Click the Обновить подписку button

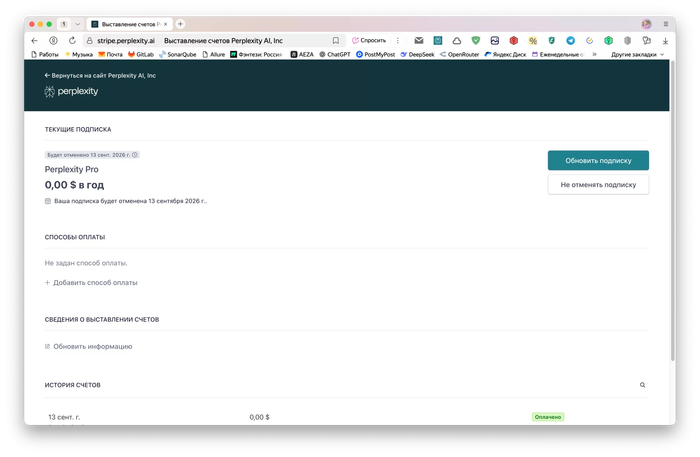point(598,160)
